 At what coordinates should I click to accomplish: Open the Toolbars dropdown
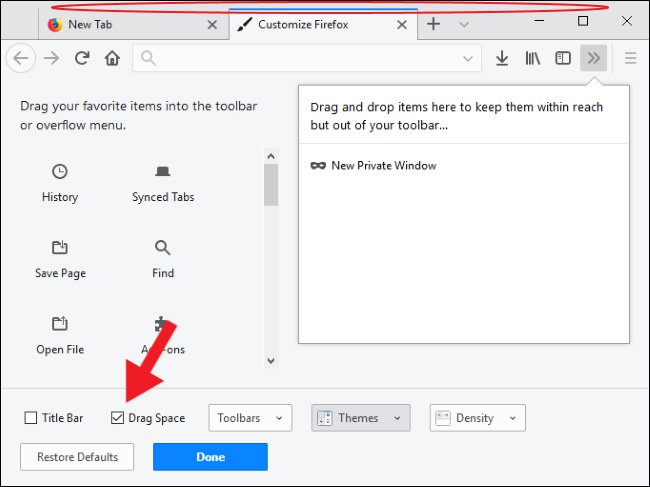(250, 418)
